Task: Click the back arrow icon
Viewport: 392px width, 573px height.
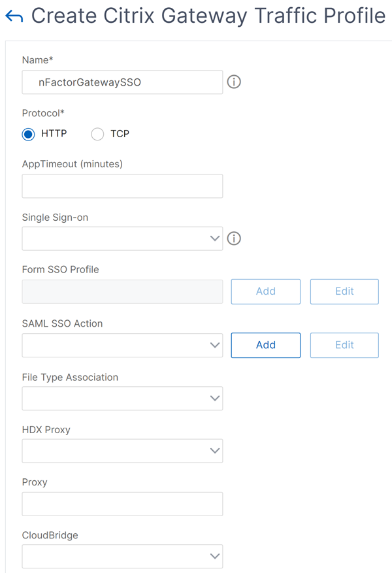Action: (x=14, y=16)
